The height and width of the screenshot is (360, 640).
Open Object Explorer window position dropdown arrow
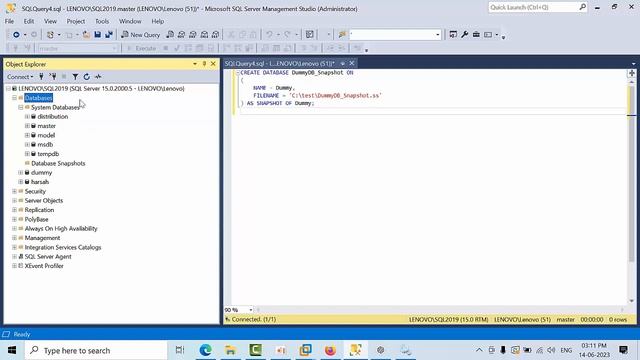195,64
